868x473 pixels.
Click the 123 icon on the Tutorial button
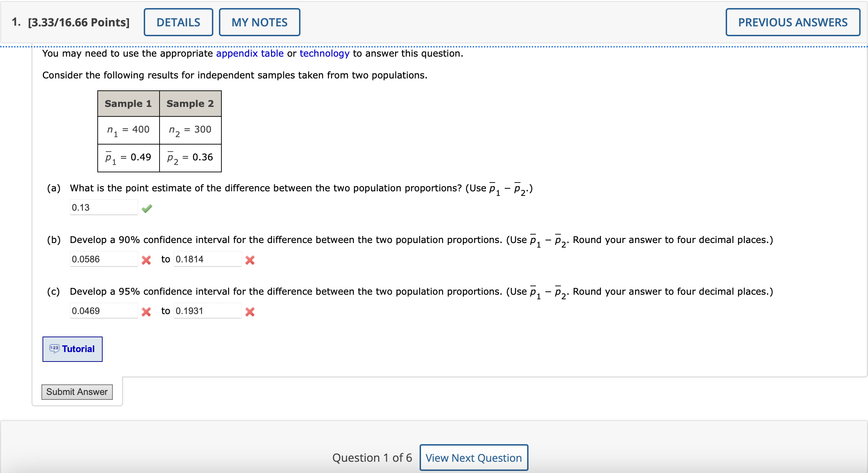54,349
